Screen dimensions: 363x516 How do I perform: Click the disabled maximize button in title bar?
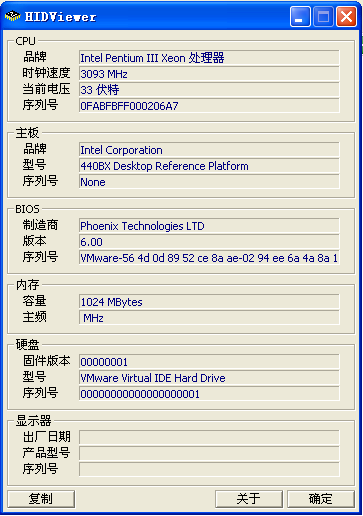[x=323, y=16]
